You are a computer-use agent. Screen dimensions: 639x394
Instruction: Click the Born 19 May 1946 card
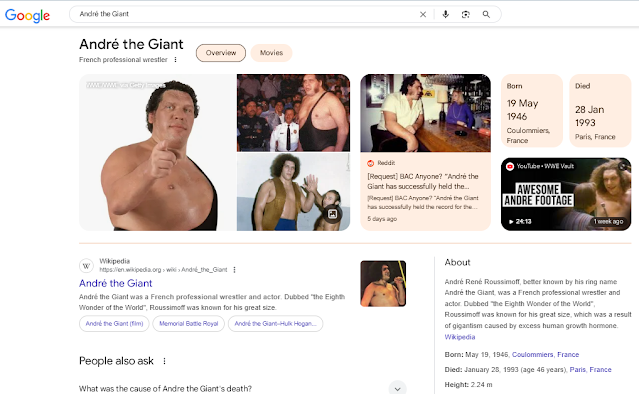[532, 111]
